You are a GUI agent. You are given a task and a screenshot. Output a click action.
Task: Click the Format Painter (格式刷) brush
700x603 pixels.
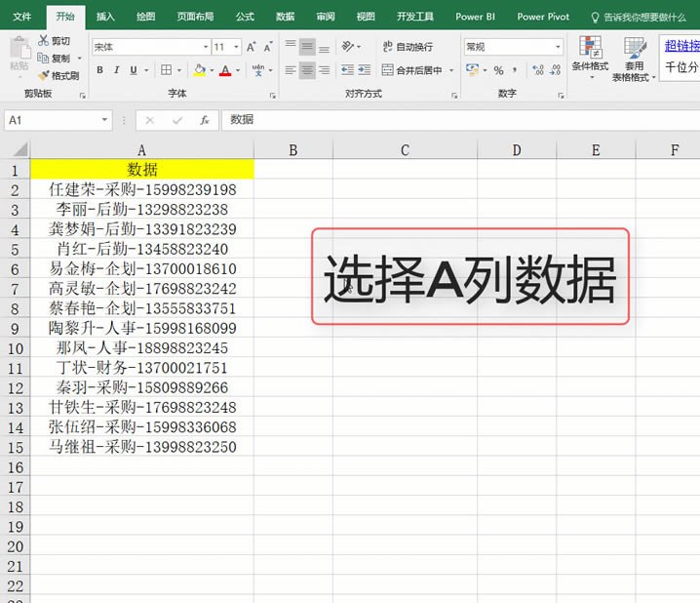[45, 75]
